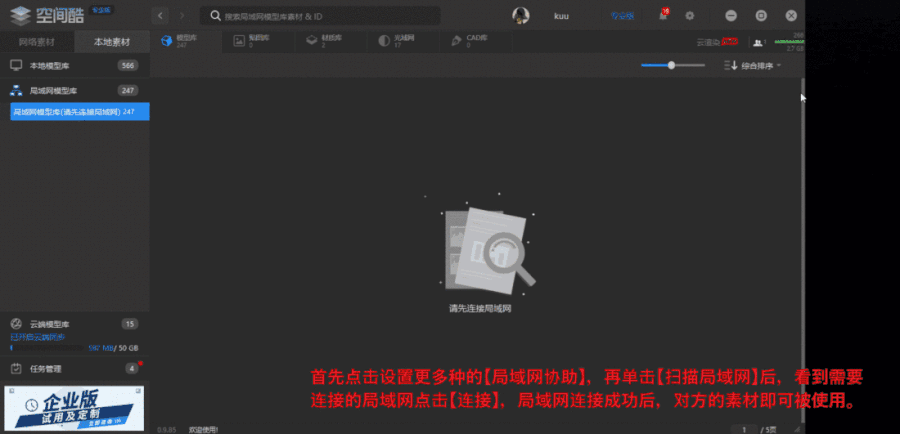The width and height of the screenshot is (900, 434).
Task: Click the 587 MB / 50 GB storage text
Action: tap(113, 348)
